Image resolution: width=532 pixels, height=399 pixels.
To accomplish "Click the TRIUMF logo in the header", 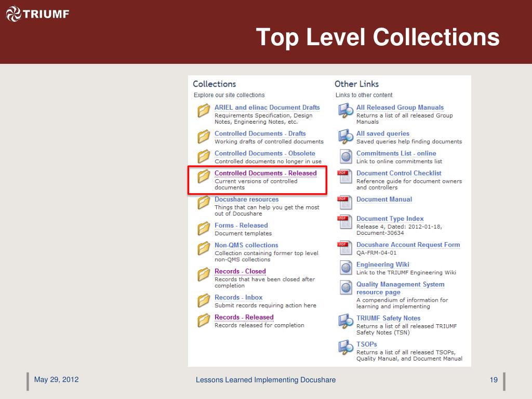I will 37,14.
